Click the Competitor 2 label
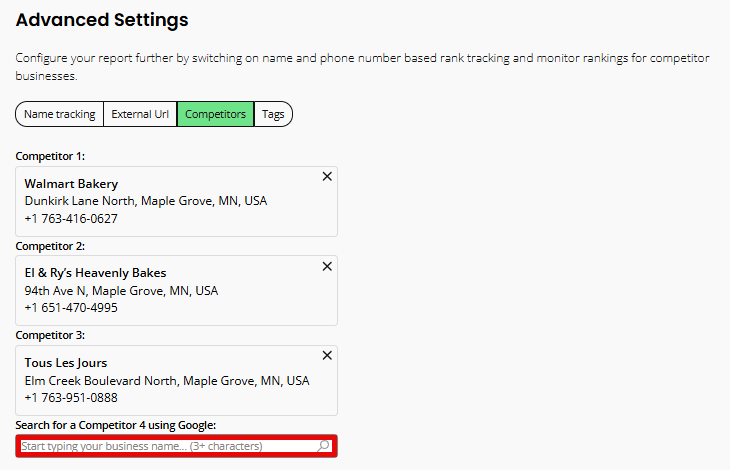This screenshot has width=730, height=470. [50, 246]
